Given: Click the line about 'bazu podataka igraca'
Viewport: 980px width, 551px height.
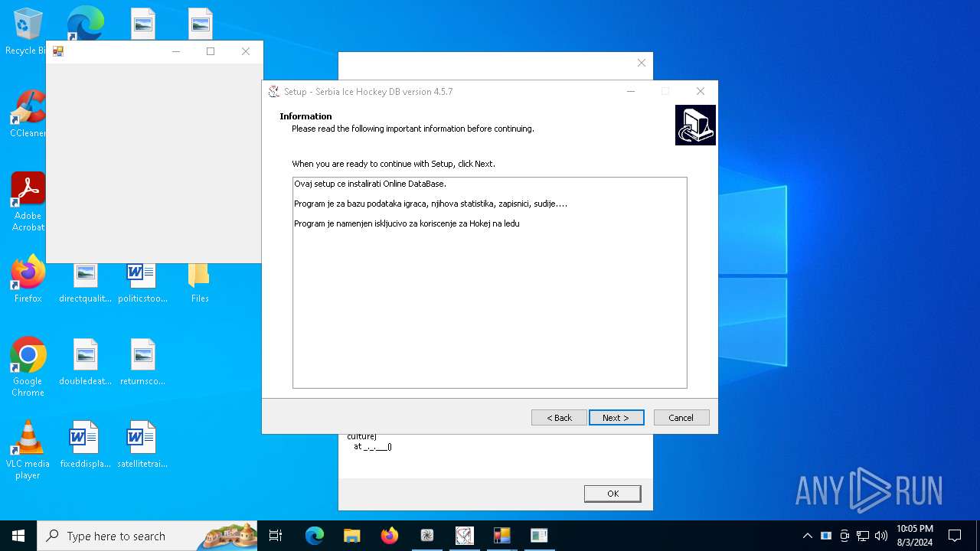Looking at the screenshot, I should [x=430, y=204].
